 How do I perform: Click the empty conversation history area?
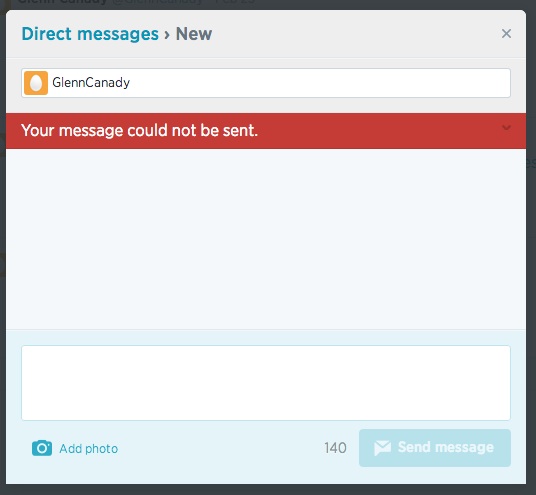(x=266, y=239)
